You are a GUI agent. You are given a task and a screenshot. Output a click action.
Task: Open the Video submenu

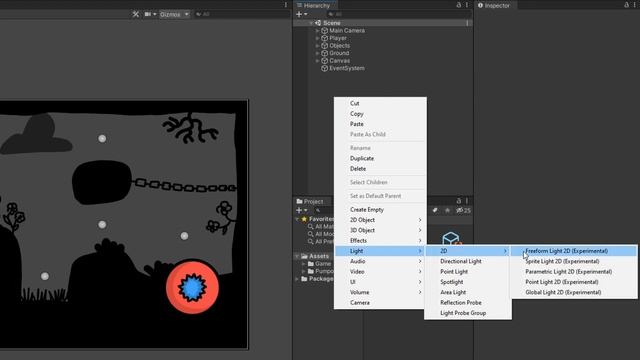(380, 271)
